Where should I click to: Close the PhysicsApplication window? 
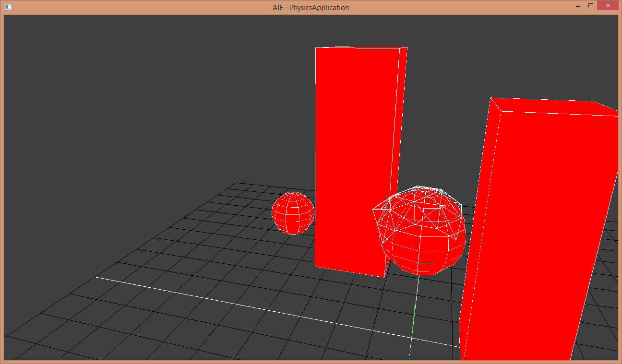click(x=608, y=6)
